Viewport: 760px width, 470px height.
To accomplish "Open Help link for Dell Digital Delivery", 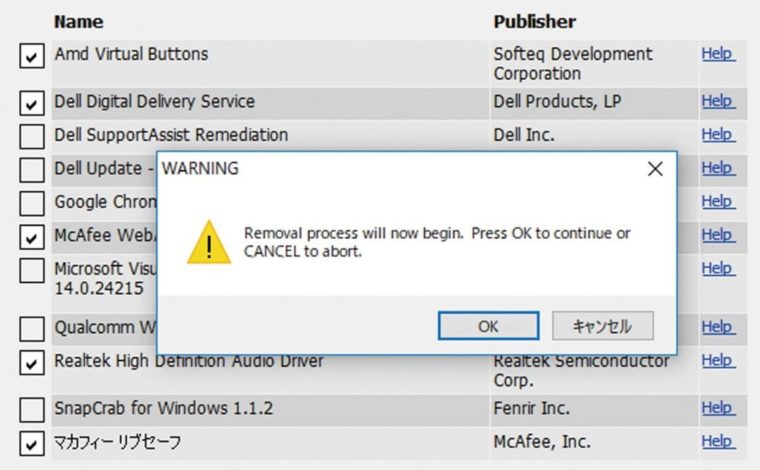I will pos(718,101).
